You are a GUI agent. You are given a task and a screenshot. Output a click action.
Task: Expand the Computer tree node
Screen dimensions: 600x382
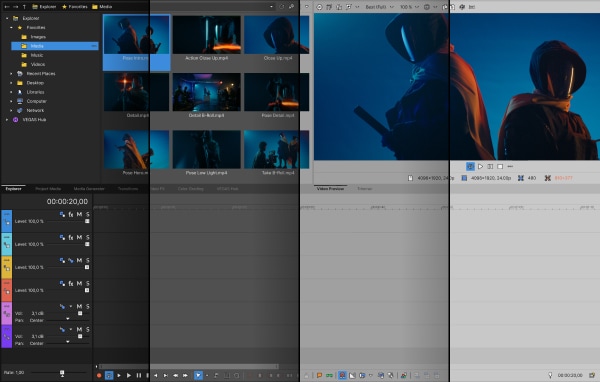tap(11, 101)
